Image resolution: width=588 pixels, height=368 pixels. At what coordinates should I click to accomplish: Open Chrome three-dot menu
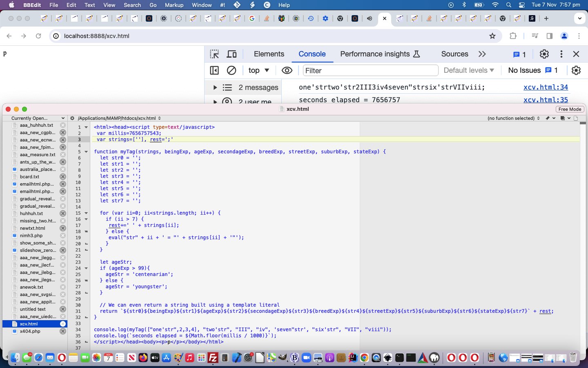579,36
